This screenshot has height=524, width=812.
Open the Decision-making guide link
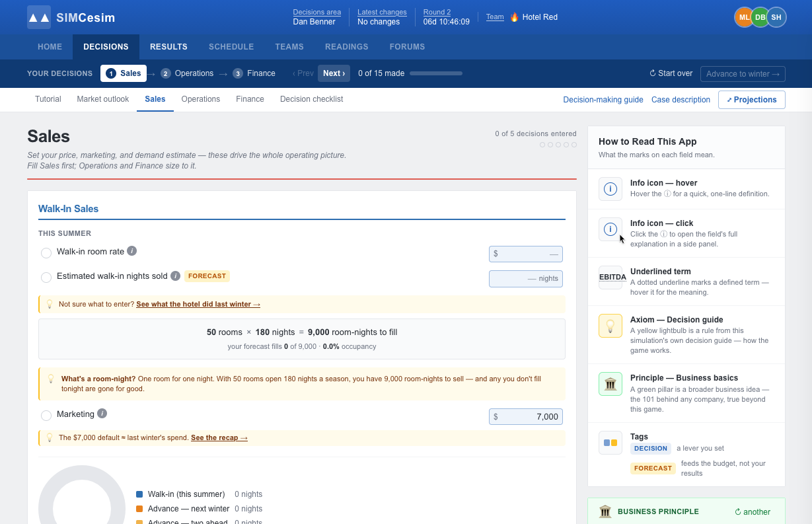[603, 100]
